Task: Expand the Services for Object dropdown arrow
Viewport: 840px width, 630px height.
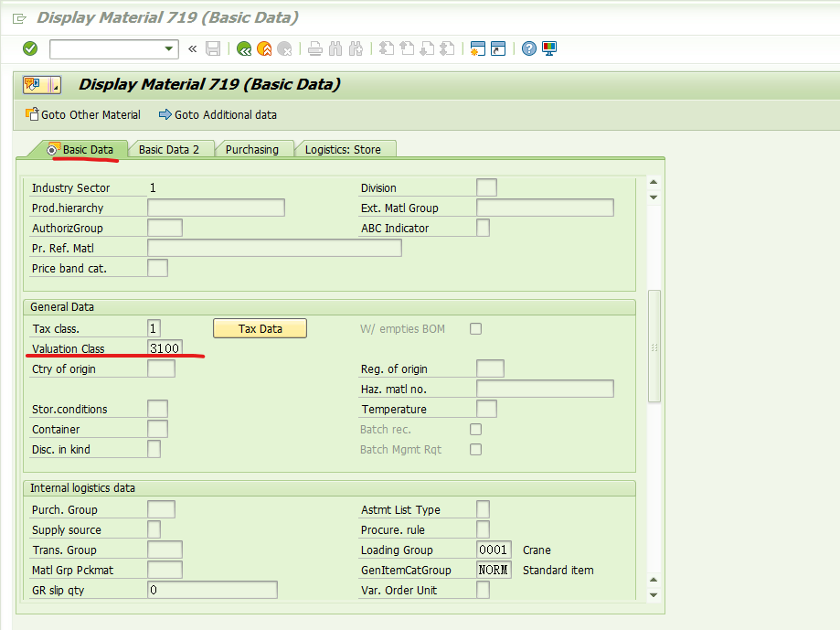Action: pos(55,85)
